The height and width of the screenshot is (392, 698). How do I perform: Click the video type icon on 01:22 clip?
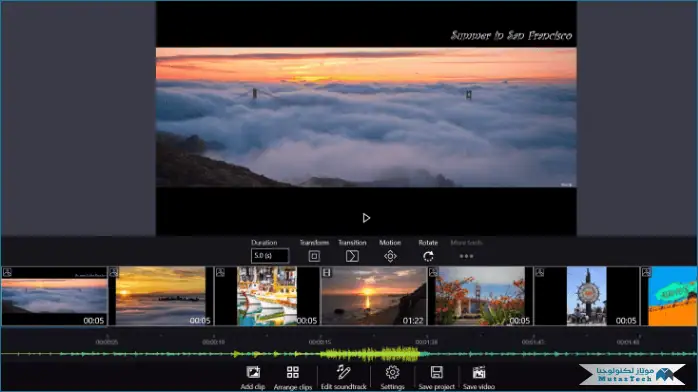coord(327,272)
